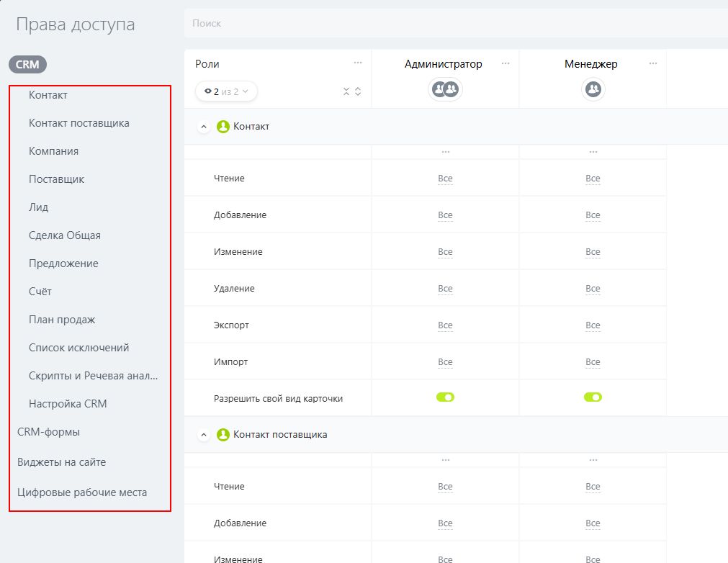Open the CRM-формы sidebar section
Viewport: 728px width, 563px height.
(x=48, y=432)
